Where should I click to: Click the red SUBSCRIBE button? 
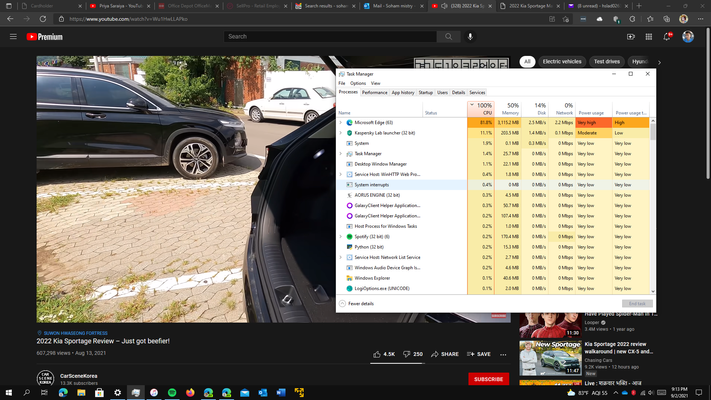(488, 379)
